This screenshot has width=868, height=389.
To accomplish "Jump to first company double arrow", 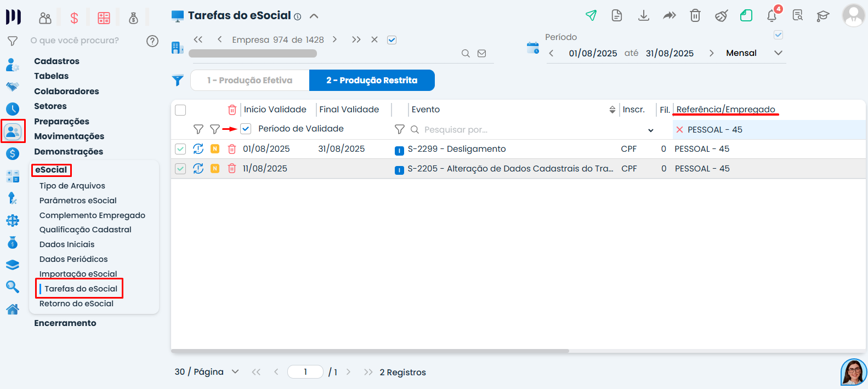I will 198,39.
